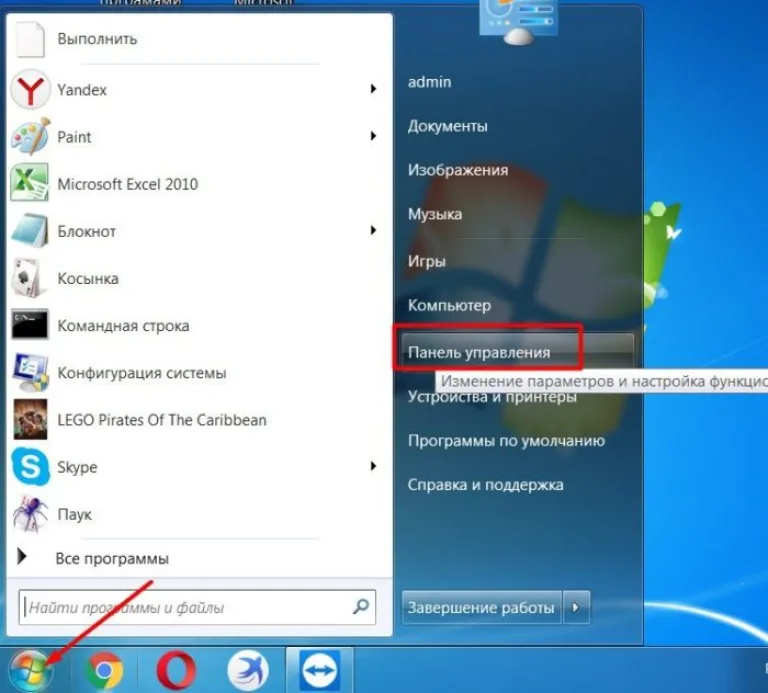
Task: Select the Microsoft Excel 2010 label
Action: 128,184
